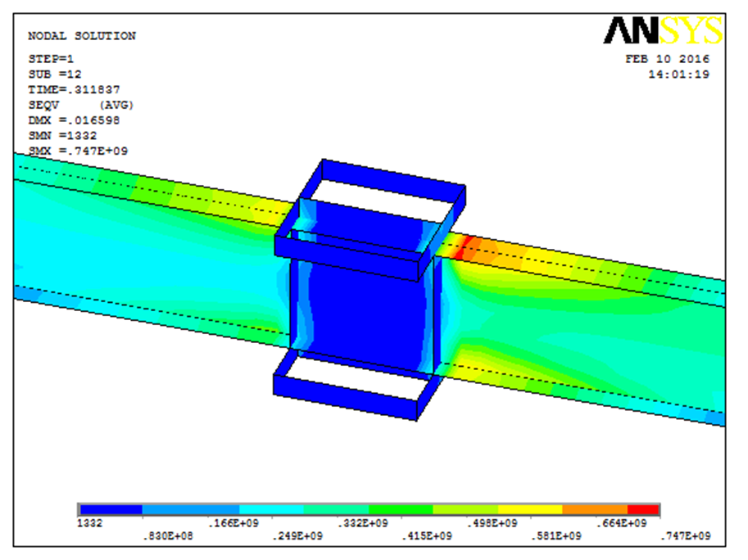
Task: Click the orange legend color band
Action: (595, 509)
